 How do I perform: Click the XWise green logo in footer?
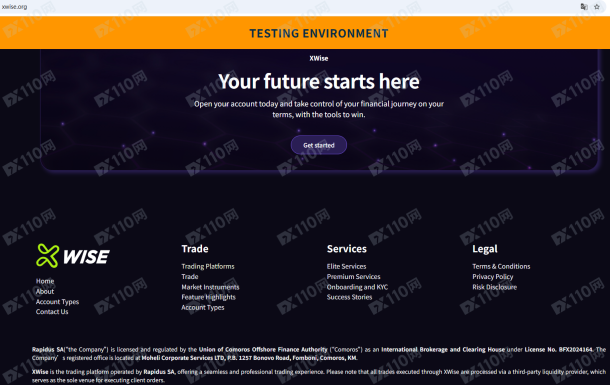[73, 256]
